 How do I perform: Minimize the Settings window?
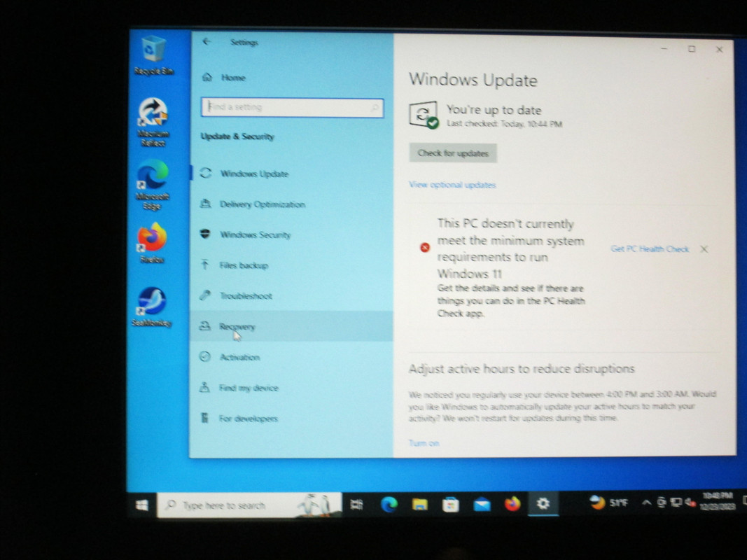coord(664,48)
